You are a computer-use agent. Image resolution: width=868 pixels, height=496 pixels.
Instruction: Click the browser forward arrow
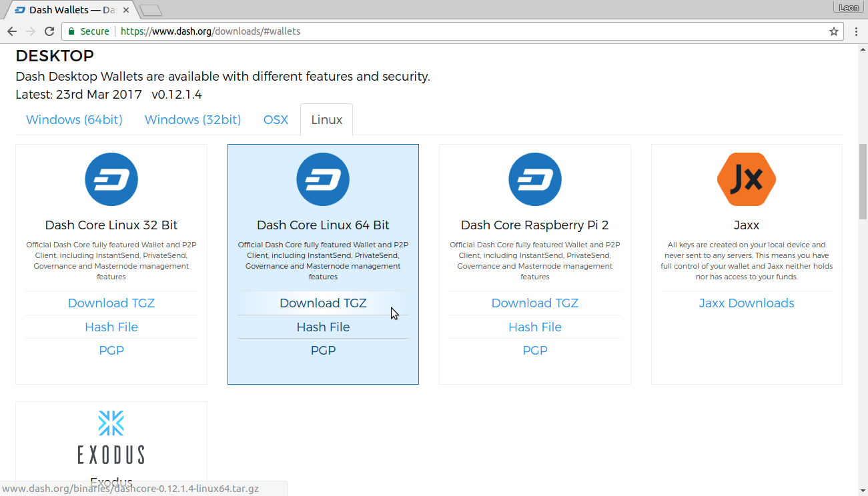(x=31, y=31)
